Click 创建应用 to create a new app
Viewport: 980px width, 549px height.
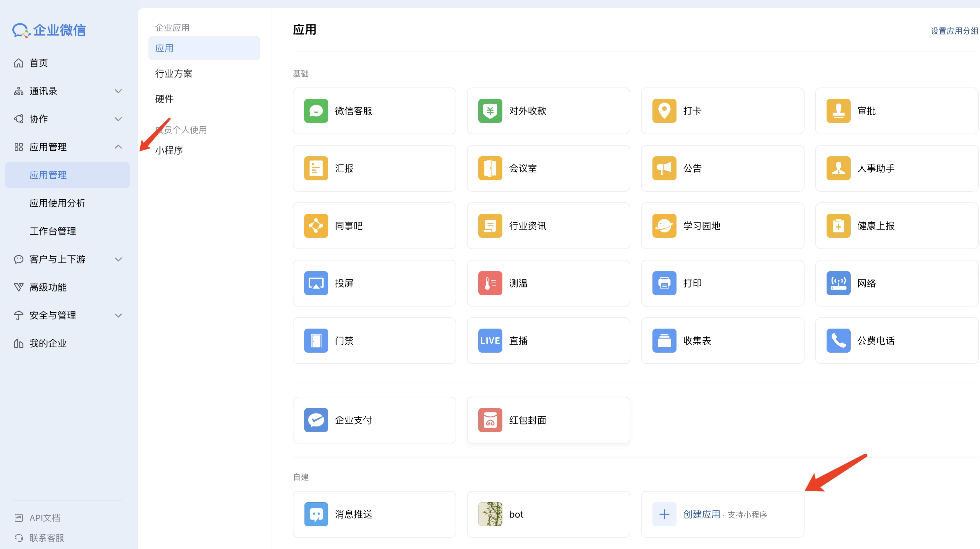pyautogui.click(x=702, y=514)
